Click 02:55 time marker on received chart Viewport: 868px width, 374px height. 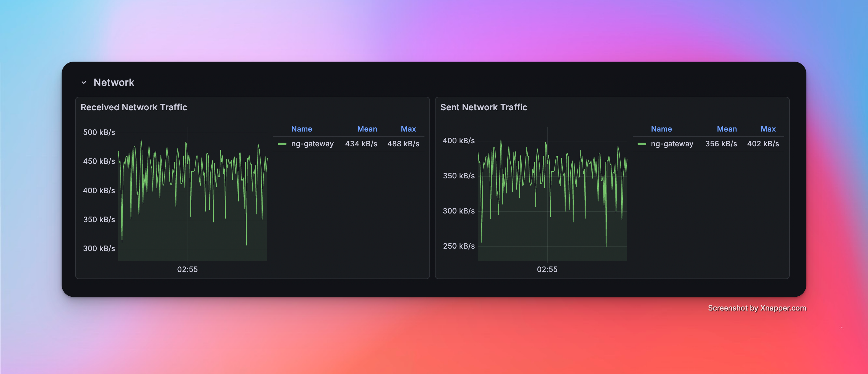(187, 269)
